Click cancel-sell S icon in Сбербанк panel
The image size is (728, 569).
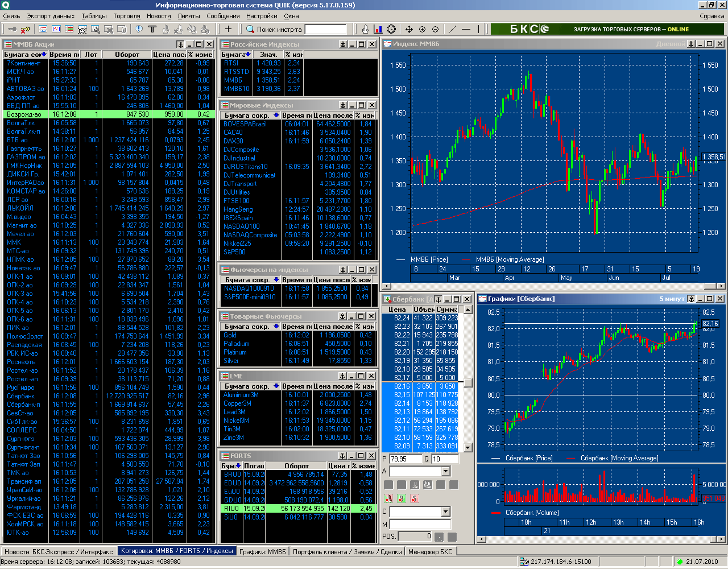tap(414, 498)
